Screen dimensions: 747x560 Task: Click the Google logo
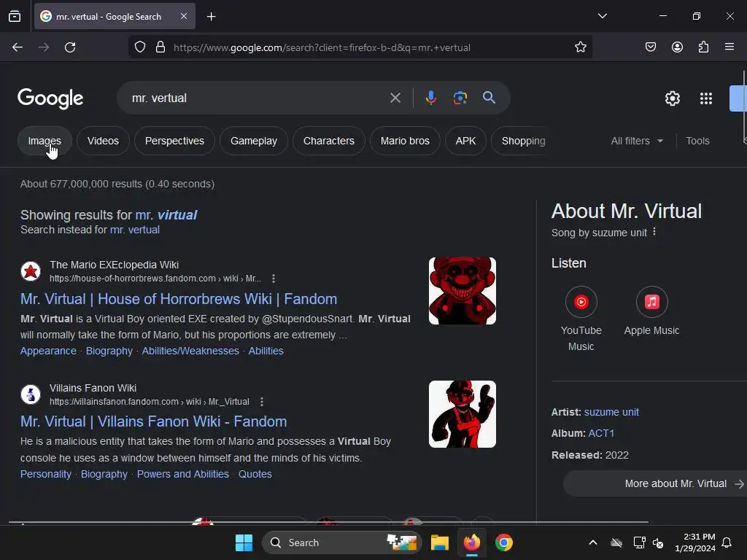tap(50, 98)
